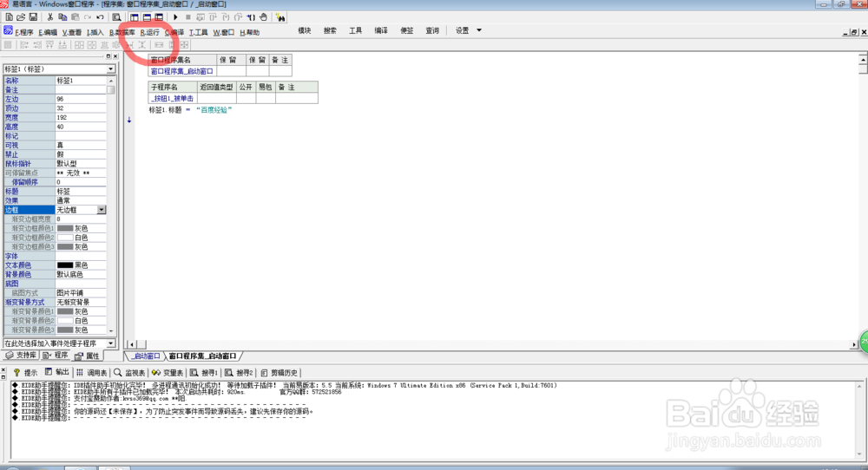868x470 pixels.
Task: Switch to the 程序 panel tab
Action: coord(56,355)
